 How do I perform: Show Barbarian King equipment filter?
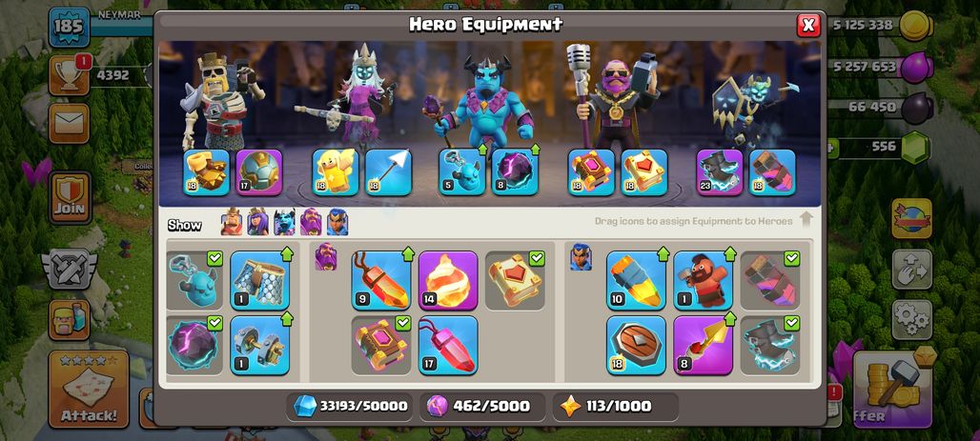pyautogui.click(x=232, y=222)
